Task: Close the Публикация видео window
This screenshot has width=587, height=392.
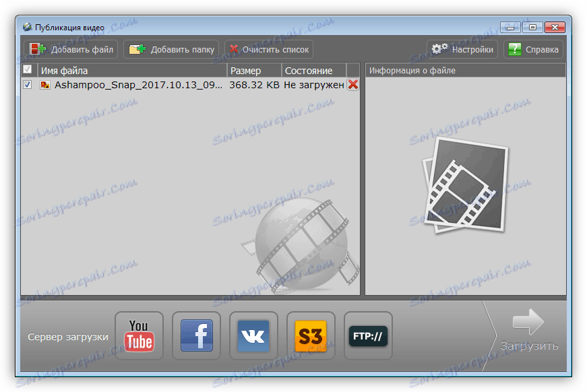Action: 555,28
